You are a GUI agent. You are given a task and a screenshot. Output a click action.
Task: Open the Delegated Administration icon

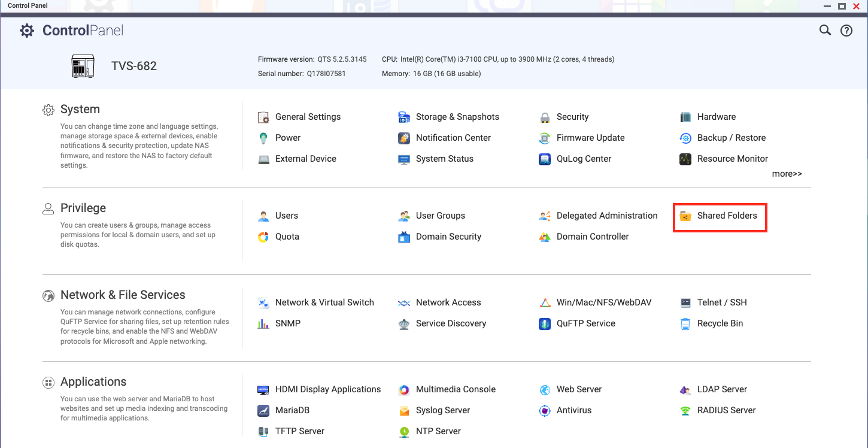545,216
